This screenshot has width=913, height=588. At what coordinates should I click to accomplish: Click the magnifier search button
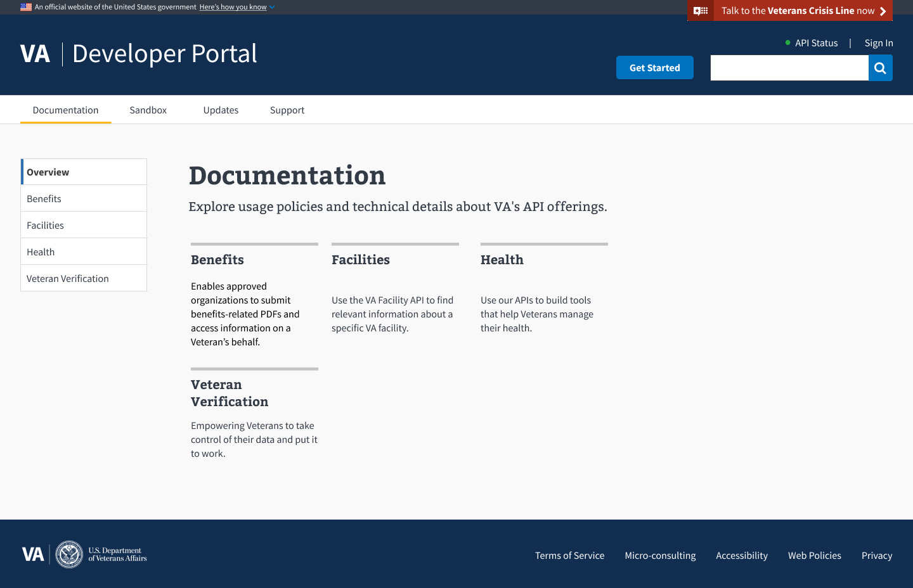pyautogui.click(x=880, y=68)
